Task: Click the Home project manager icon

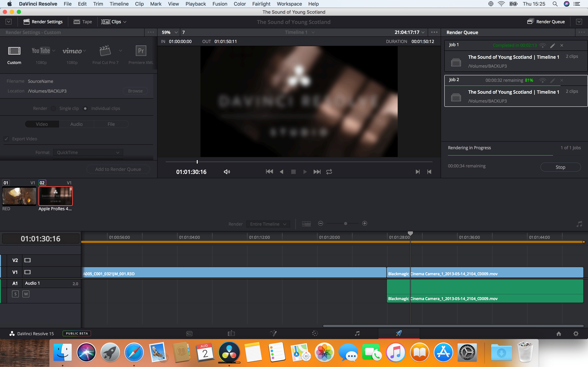Action: pos(559,334)
